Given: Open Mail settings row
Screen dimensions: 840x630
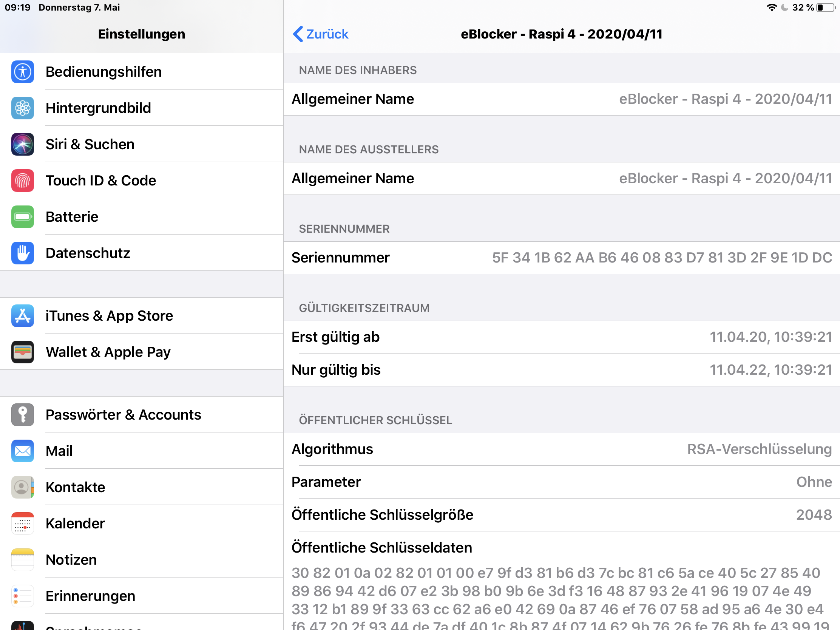Looking at the screenshot, I should pyautogui.click(x=142, y=451).
